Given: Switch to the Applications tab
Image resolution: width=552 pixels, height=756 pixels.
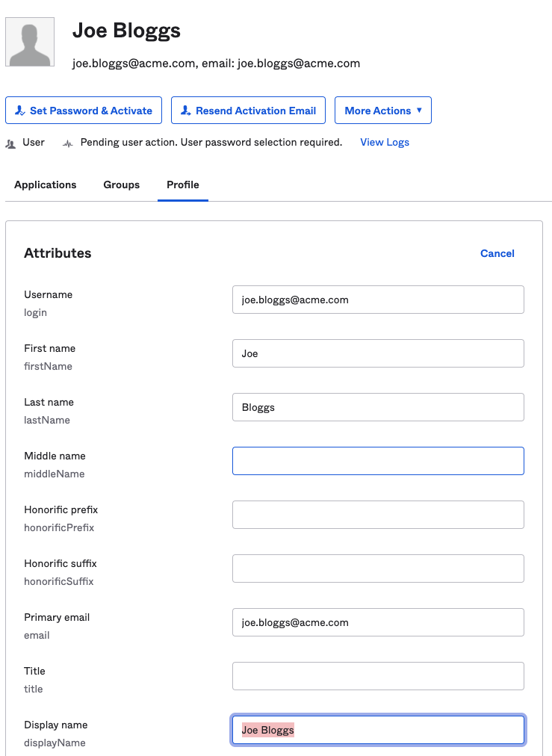Looking at the screenshot, I should click(46, 185).
